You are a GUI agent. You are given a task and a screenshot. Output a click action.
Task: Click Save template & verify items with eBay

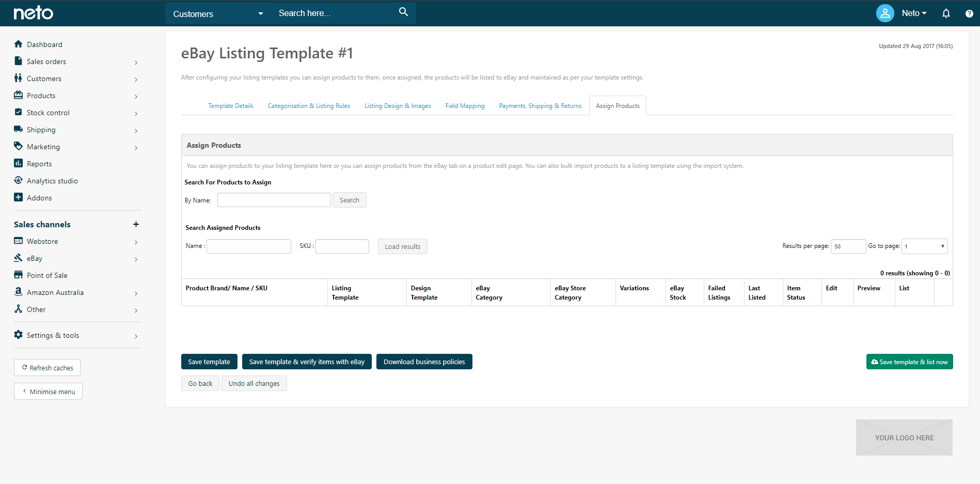click(x=307, y=362)
